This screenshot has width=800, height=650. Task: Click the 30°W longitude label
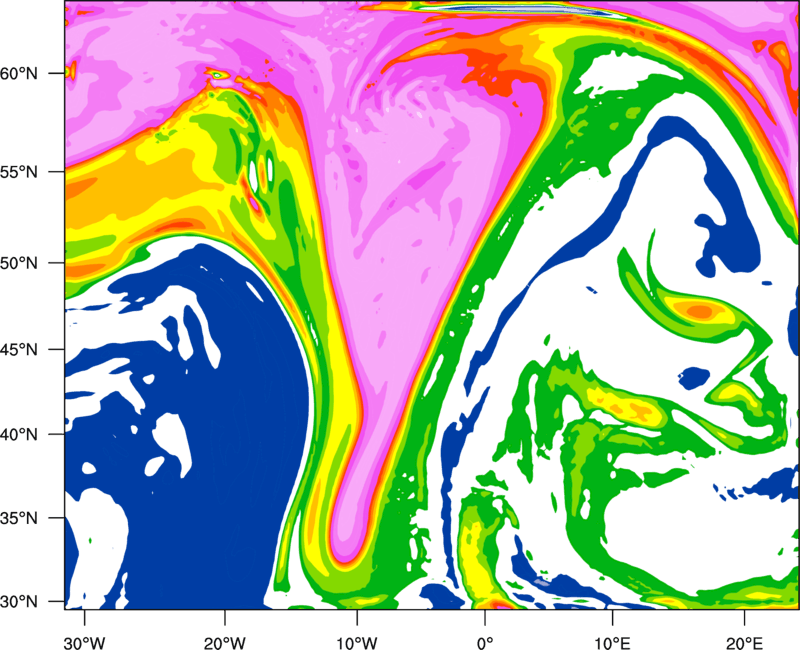click(84, 643)
